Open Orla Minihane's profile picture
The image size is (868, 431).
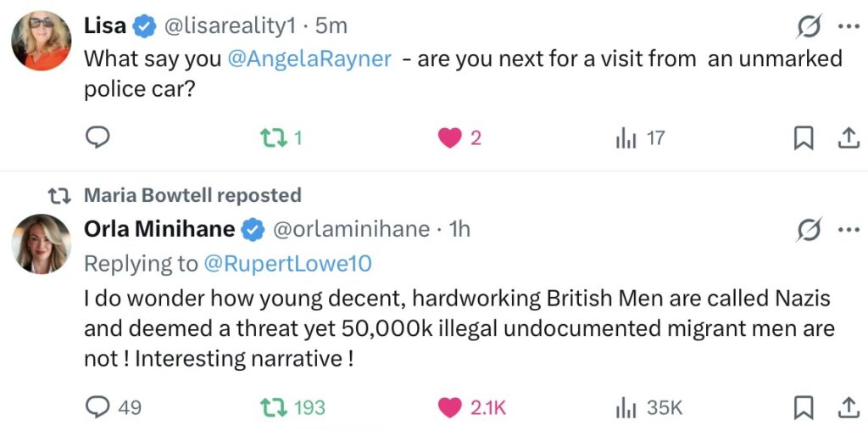[41, 243]
